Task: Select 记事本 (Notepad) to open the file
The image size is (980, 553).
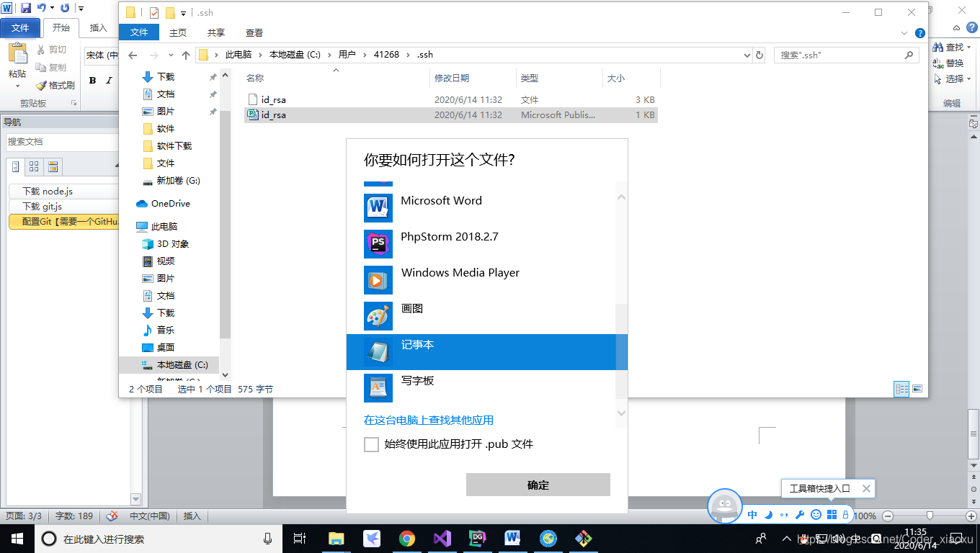Action: [486, 352]
